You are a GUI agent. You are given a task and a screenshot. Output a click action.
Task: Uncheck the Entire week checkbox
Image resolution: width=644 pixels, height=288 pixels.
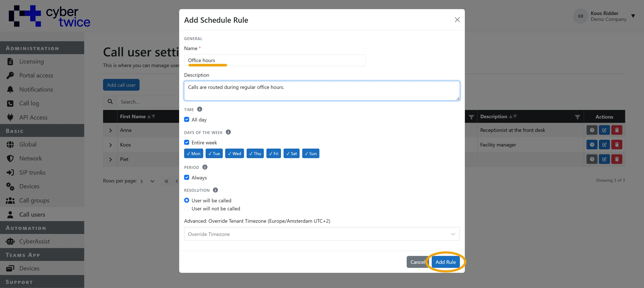click(187, 142)
